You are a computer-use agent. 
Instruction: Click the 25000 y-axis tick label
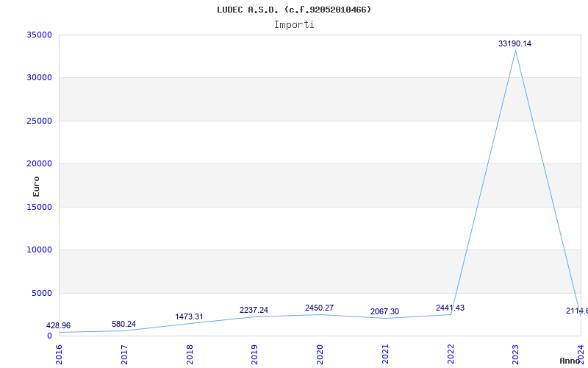point(39,121)
